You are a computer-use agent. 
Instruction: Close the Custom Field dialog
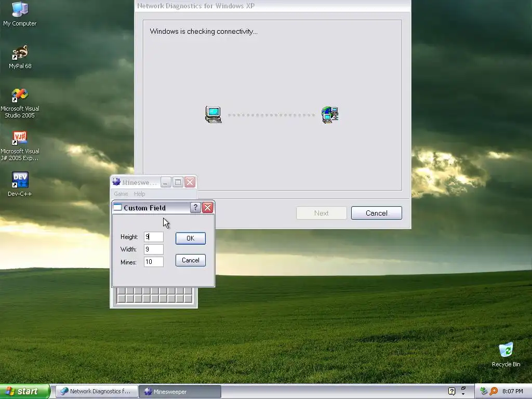207,207
